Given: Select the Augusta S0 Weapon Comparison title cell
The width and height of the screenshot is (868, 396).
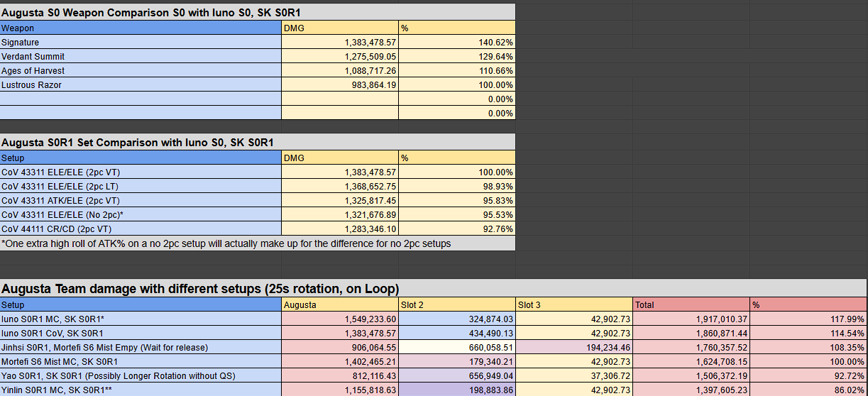Looking at the screenshot, I should pyautogui.click(x=258, y=12).
